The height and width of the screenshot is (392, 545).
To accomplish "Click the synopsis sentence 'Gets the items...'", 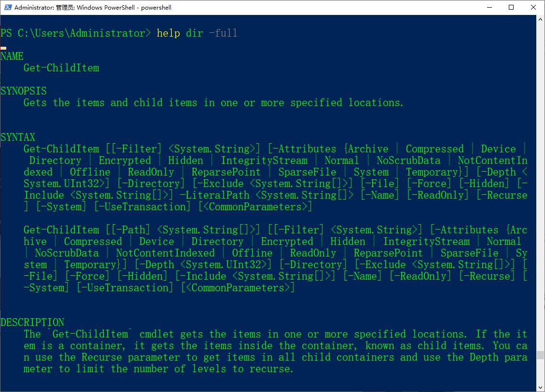I will (x=213, y=103).
